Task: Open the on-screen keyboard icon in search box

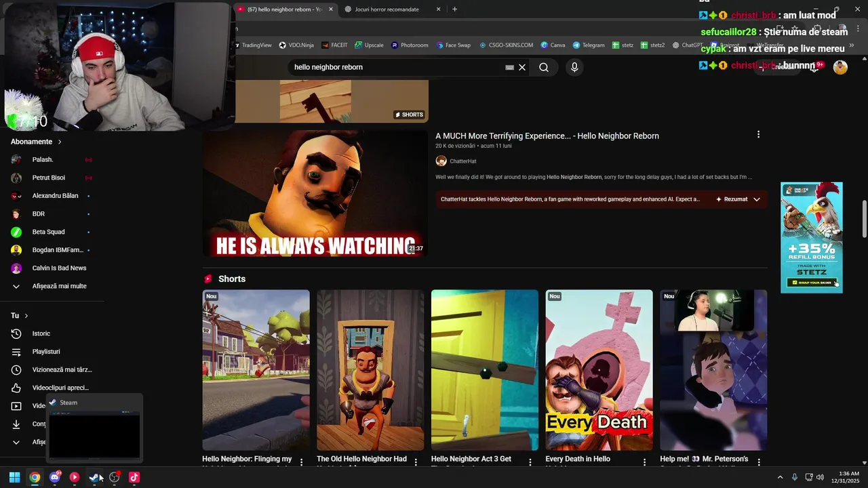Action: (x=510, y=67)
